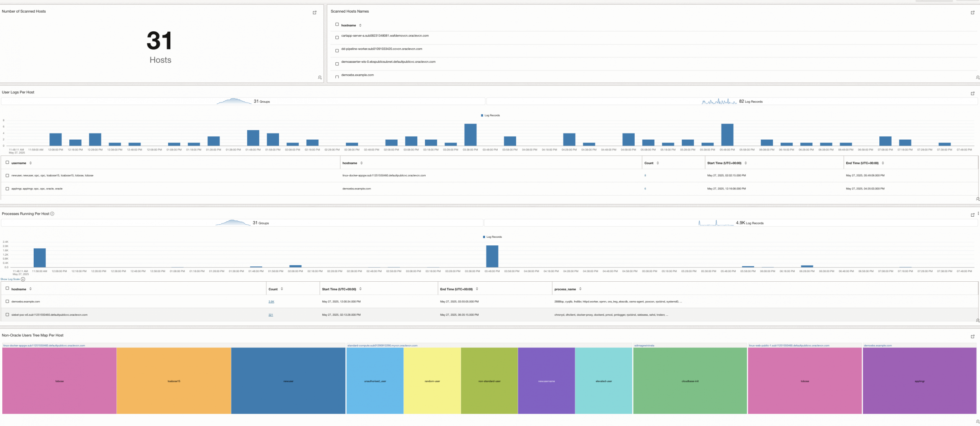The height and width of the screenshot is (426, 980).
Task: Click Show Log Scale link
Action: tap(10, 279)
